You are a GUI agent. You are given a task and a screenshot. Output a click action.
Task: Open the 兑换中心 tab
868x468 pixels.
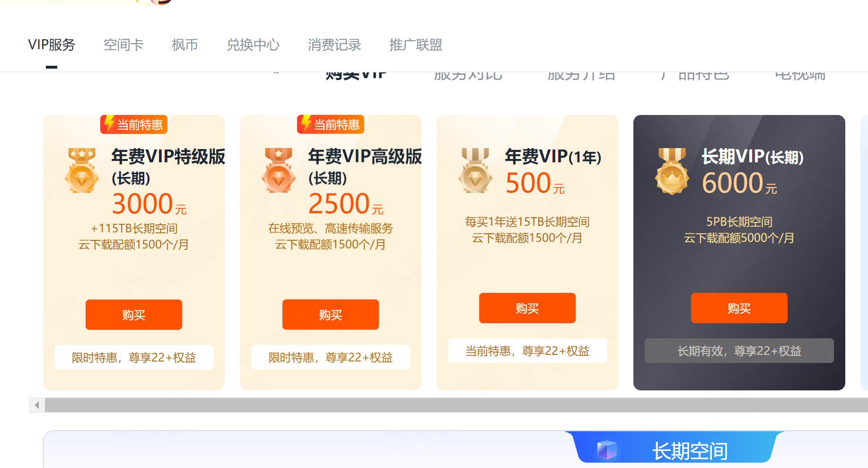point(253,45)
